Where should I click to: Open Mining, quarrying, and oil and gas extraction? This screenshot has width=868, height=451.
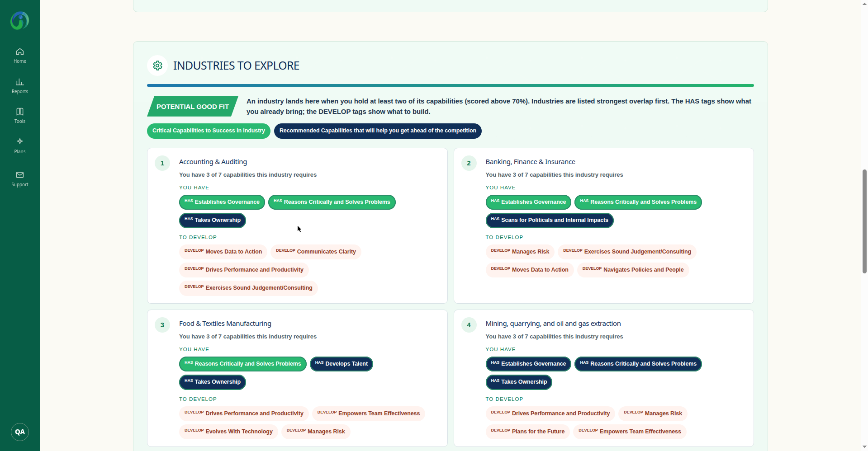[553, 324]
